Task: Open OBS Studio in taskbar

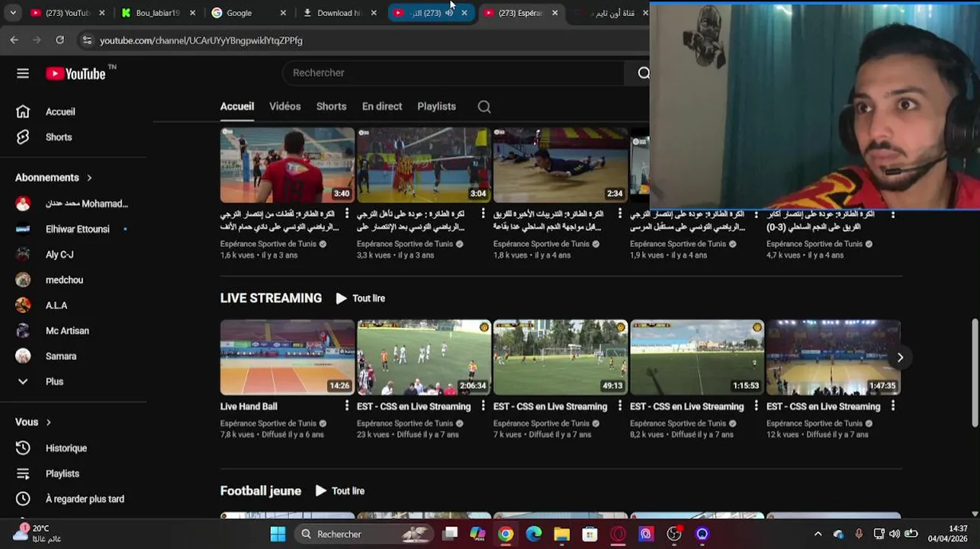Action: (x=674, y=534)
